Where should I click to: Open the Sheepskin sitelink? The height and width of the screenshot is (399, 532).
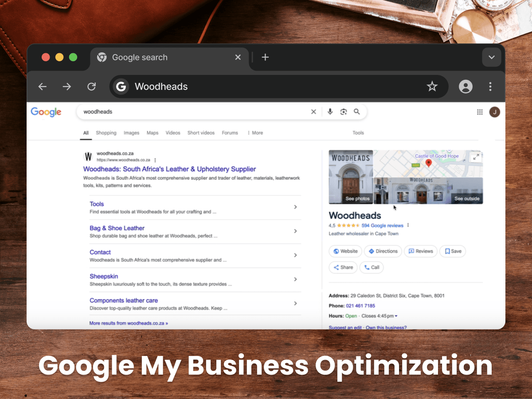click(104, 276)
